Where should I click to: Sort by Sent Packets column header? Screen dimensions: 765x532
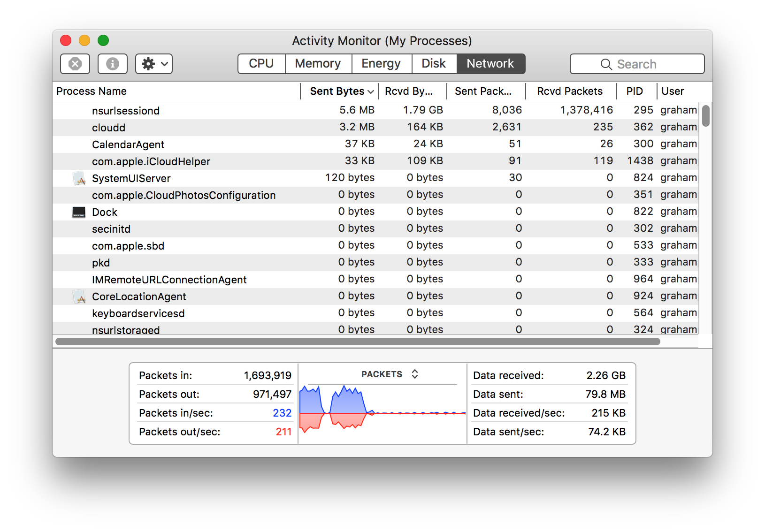coord(486,91)
